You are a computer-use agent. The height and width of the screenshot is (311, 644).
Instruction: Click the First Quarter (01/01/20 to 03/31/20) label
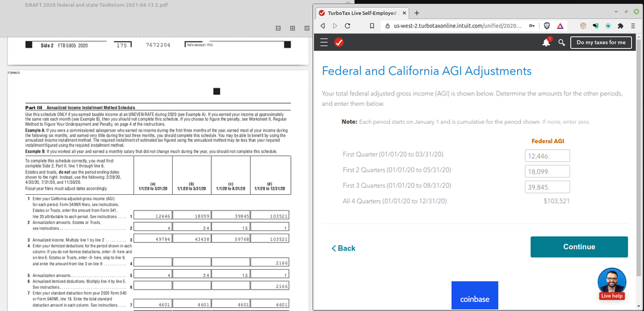pos(393,154)
